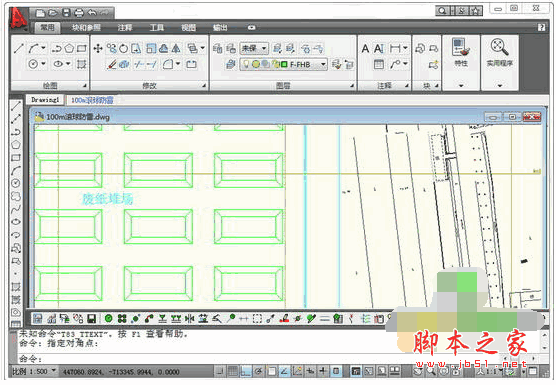The height and width of the screenshot is (385, 556).
Task: Select the Mirror tool in 修改 panel
Action: (176, 48)
